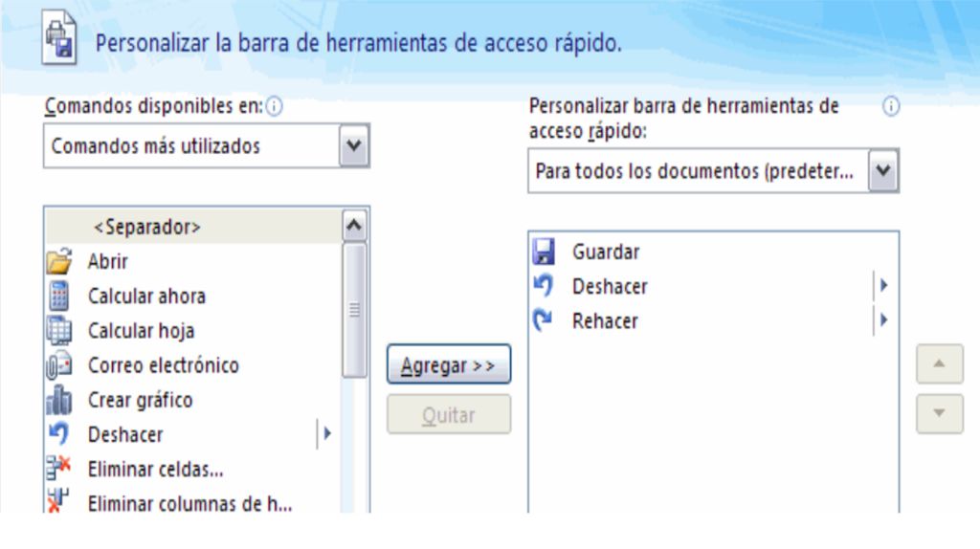
Task: Expand the Rehacer arrow in right list
Action: [x=883, y=320]
